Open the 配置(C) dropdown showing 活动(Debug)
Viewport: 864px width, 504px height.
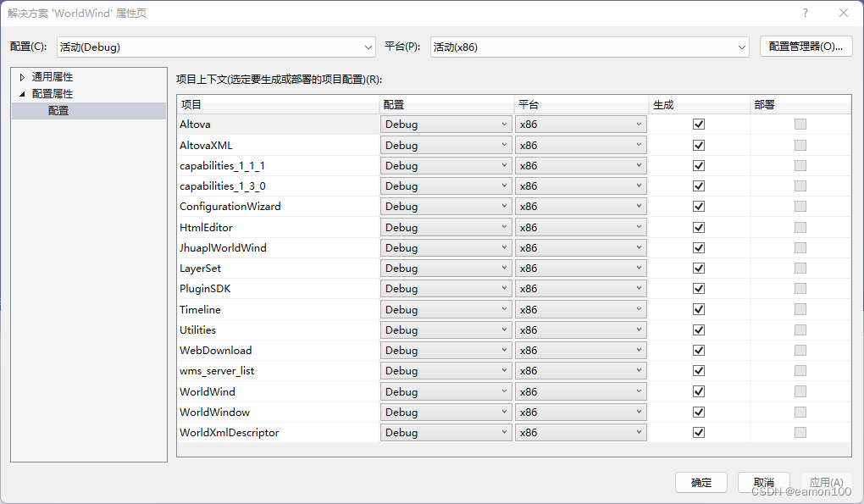point(368,47)
